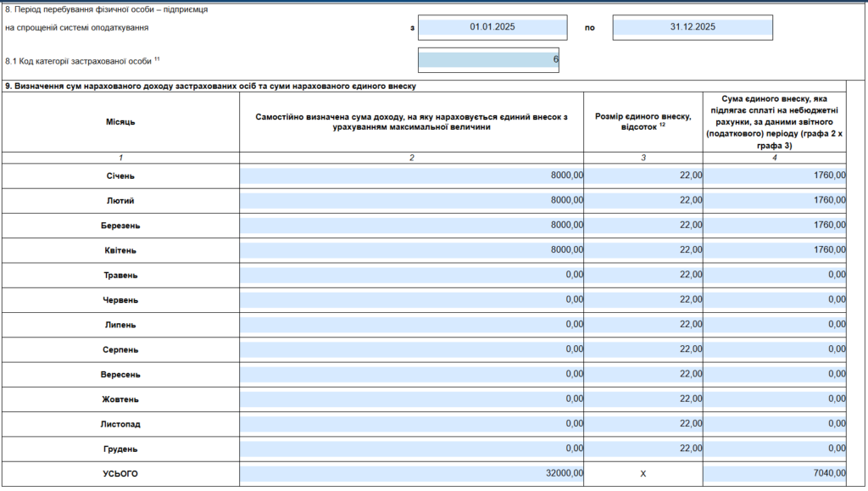The height and width of the screenshot is (491, 868).
Task: Click the total income field showing 32000,00
Action: click(x=411, y=473)
